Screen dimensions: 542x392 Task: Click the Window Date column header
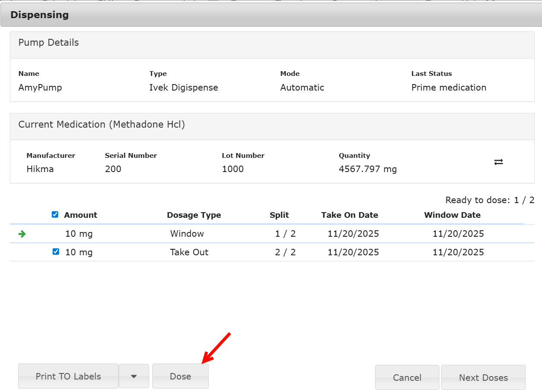[x=452, y=215]
